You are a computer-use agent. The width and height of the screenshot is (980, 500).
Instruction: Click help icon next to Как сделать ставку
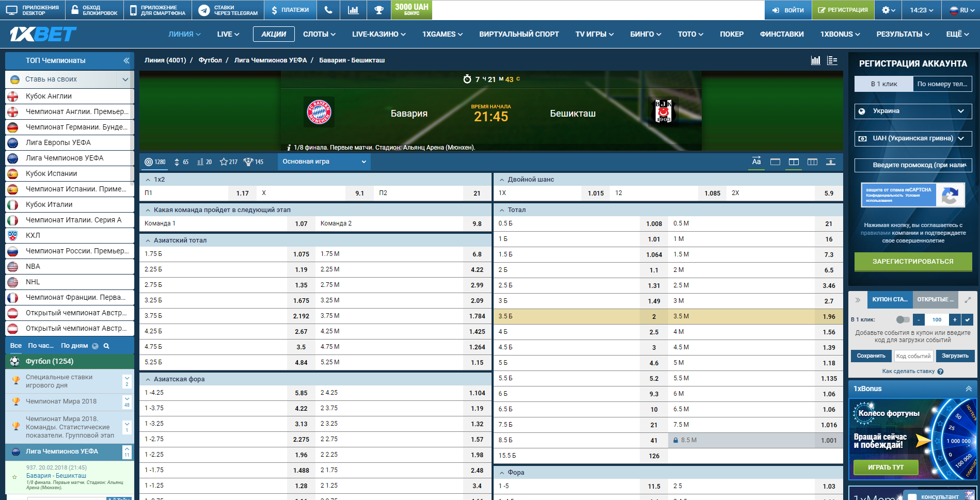pyautogui.click(x=940, y=372)
